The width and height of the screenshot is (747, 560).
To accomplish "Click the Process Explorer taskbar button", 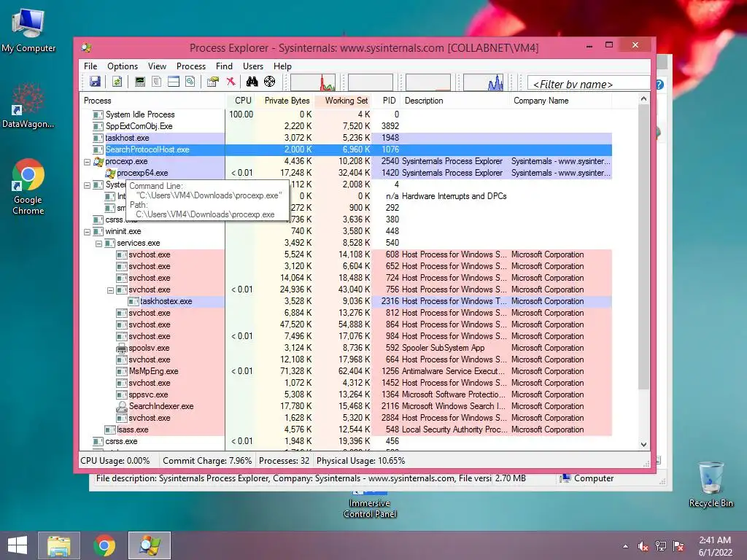I will [x=150, y=545].
